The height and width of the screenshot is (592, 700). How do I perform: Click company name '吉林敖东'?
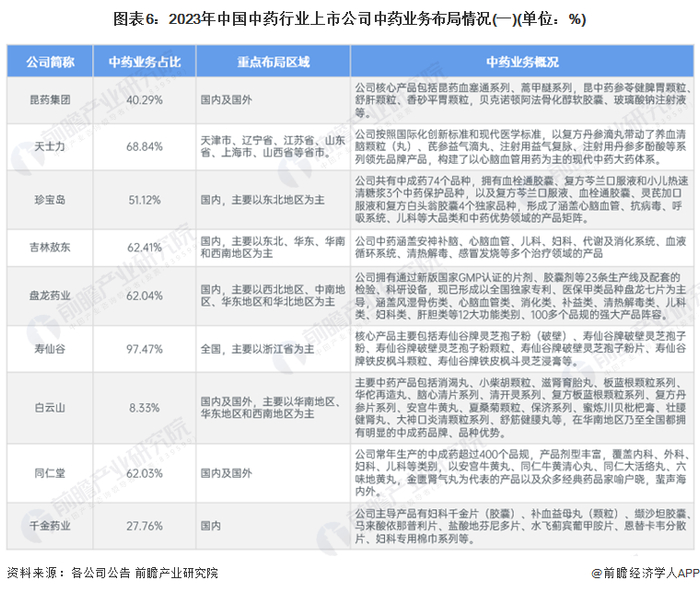click(50, 247)
